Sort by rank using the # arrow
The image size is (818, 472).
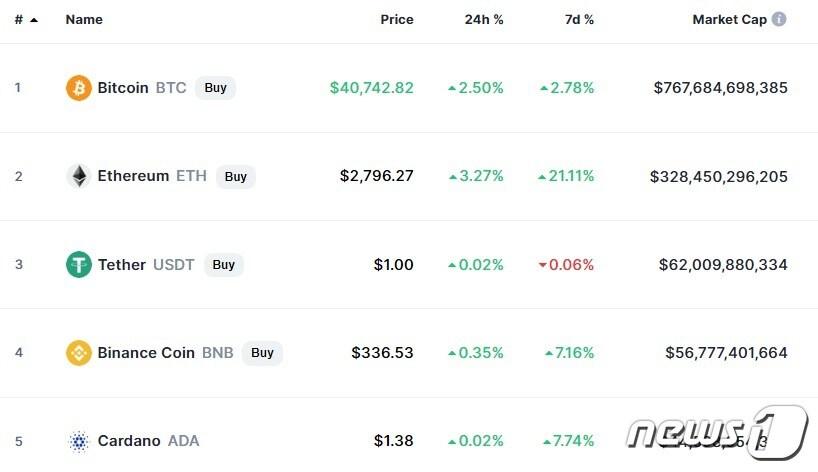(x=34, y=20)
